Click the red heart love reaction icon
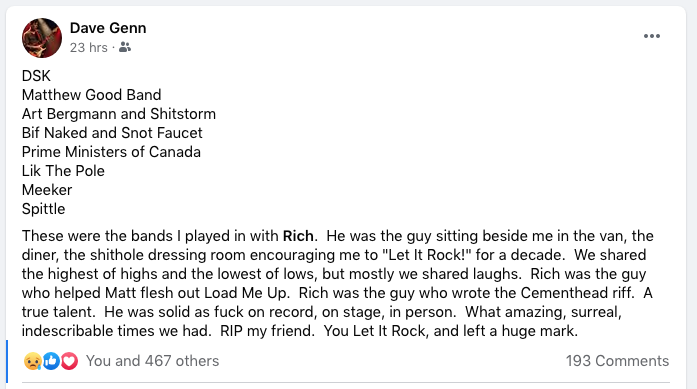The width and height of the screenshot is (697, 389). [69, 361]
